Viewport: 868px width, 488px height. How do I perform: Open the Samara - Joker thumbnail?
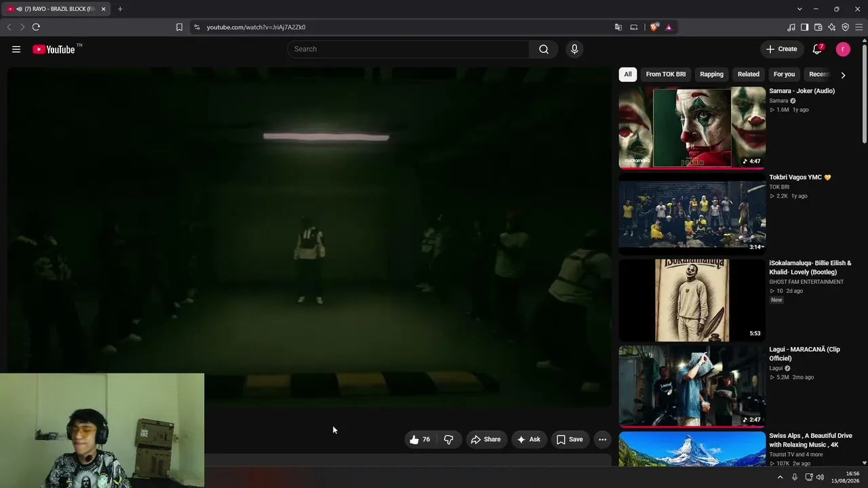(692, 127)
